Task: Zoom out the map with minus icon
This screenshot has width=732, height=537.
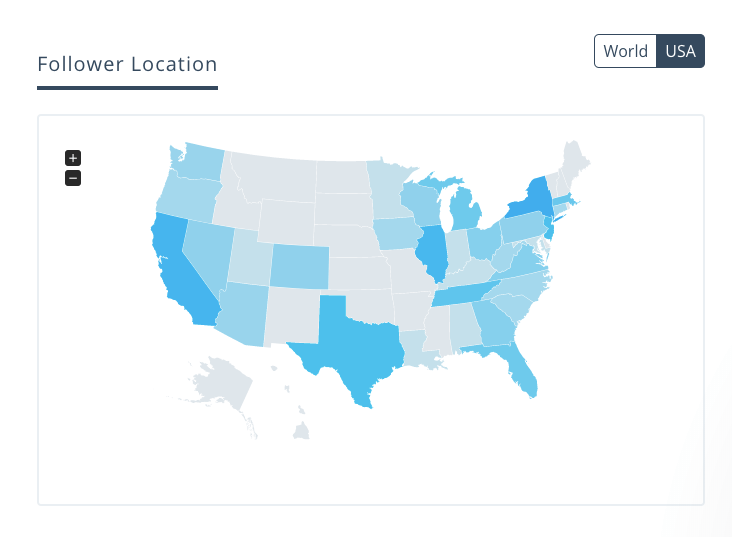Action: [73, 178]
